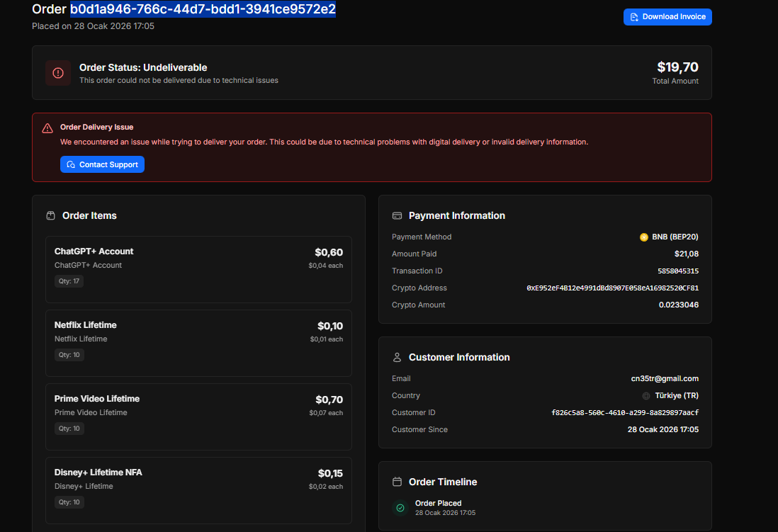Click the $0,10 Netflix price

click(x=330, y=326)
